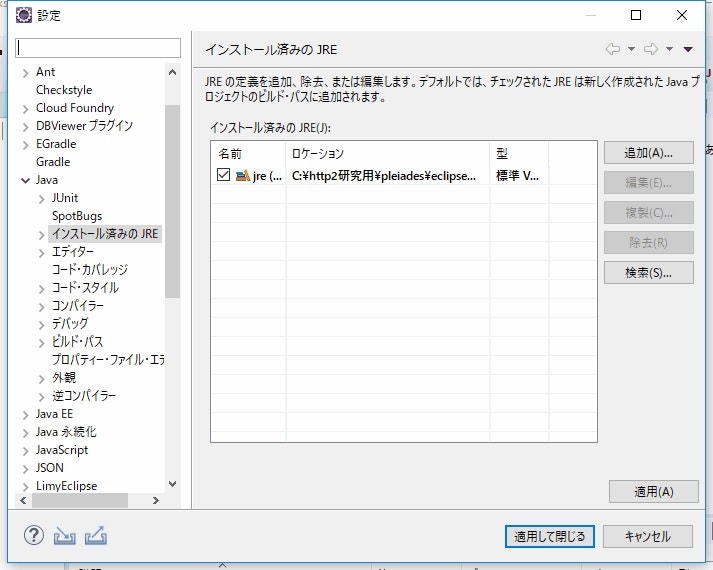The height and width of the screenshot is (570, 713).
Task: Expand the JavaScript node
Action: (25, 451)
